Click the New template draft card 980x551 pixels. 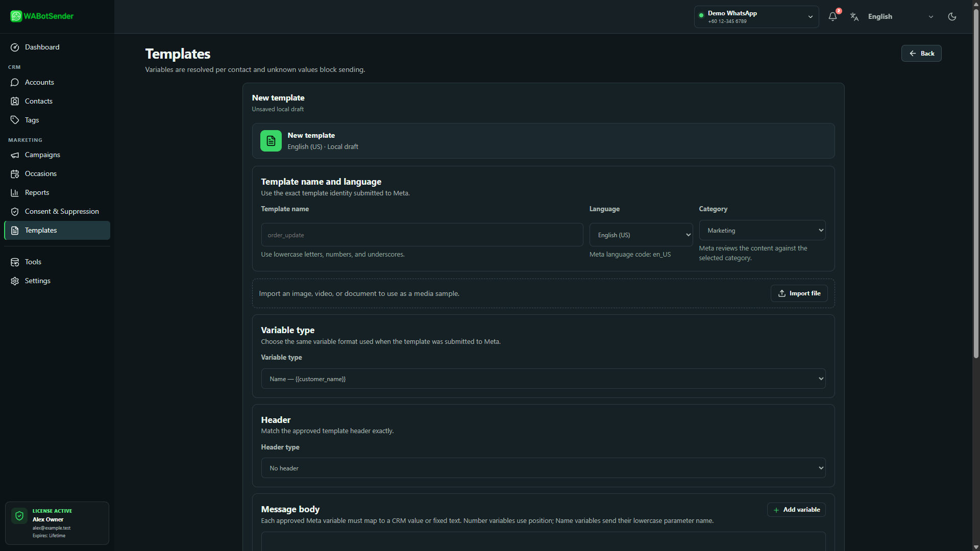[x=543, y=141]
